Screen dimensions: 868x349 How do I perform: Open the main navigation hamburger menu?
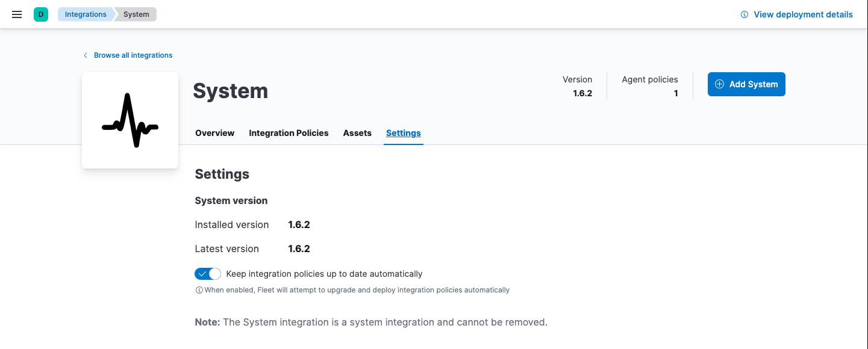point(16,14)
